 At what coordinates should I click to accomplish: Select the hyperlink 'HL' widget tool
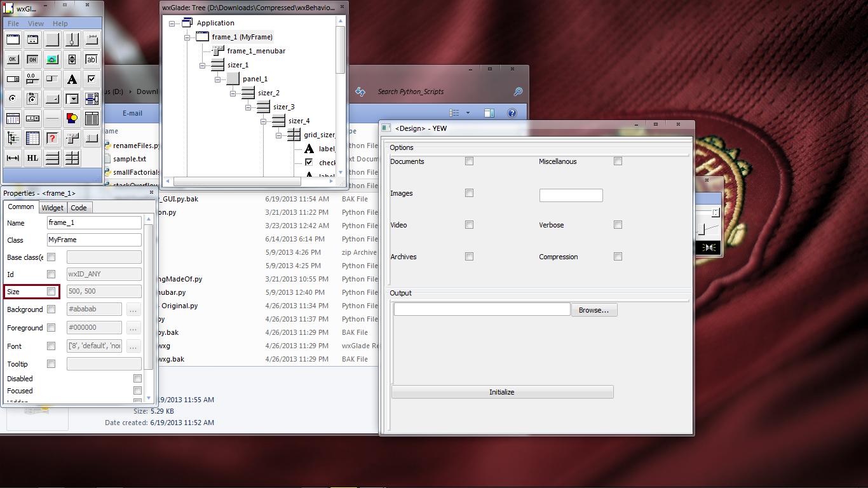32,158
